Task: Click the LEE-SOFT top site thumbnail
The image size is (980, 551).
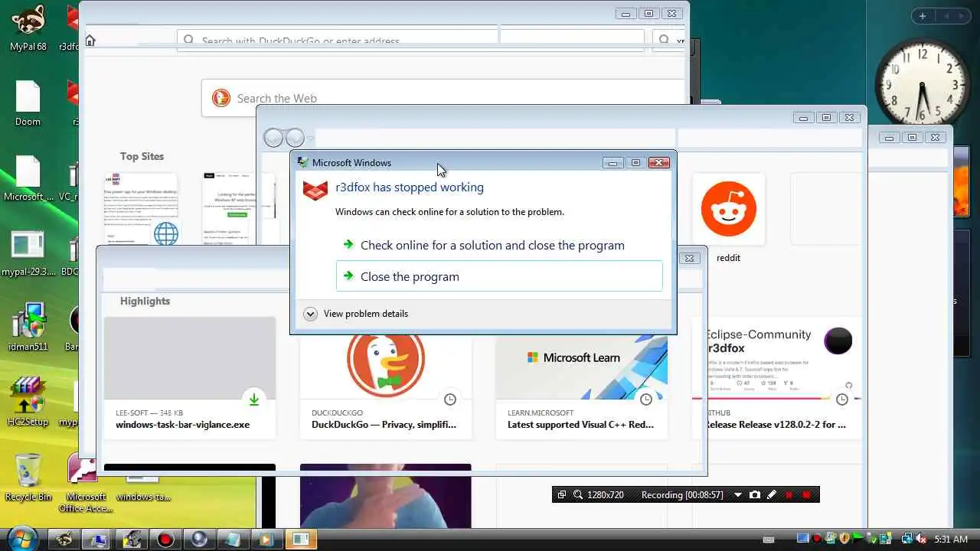Action: point(141,209)
